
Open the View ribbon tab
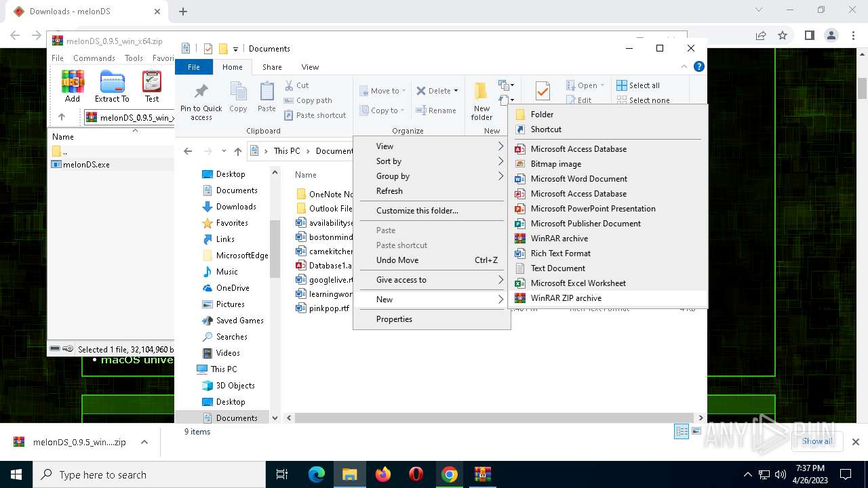click(x=310, y=67)
